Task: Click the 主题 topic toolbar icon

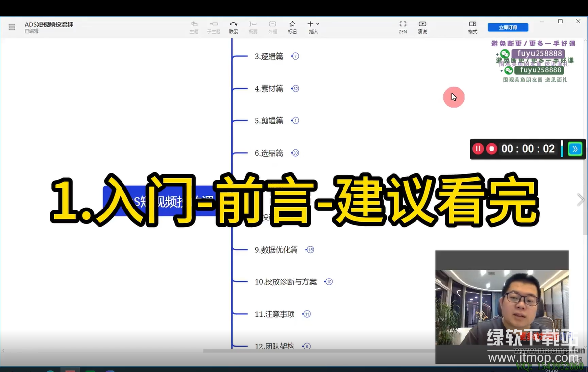Action: pyautogui.click(x=194, y=27)
